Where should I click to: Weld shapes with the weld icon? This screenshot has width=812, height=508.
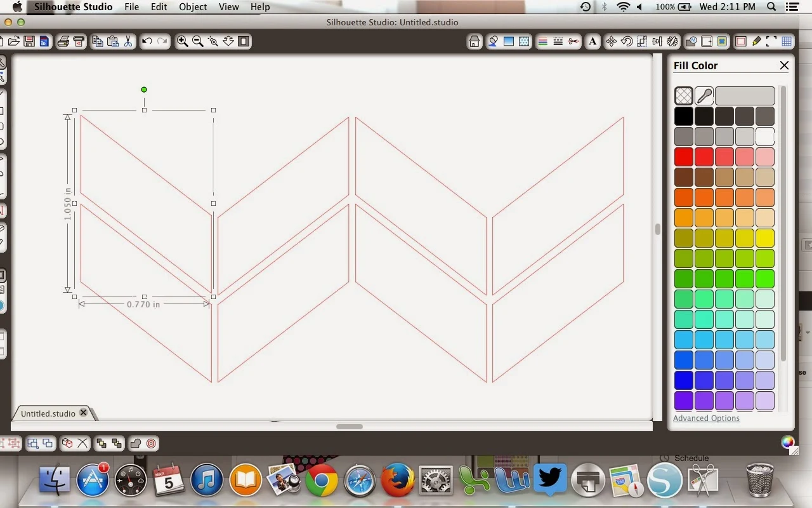tap(136, 443)
